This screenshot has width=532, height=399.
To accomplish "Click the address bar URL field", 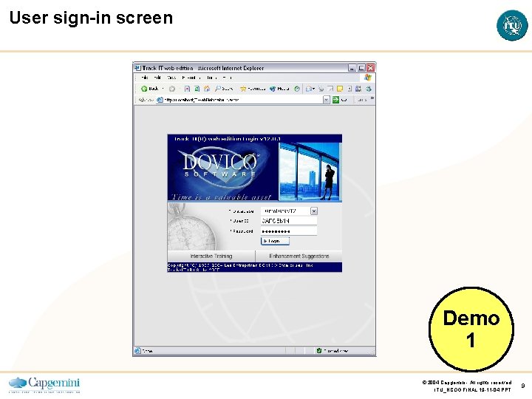I will [239, 100].
